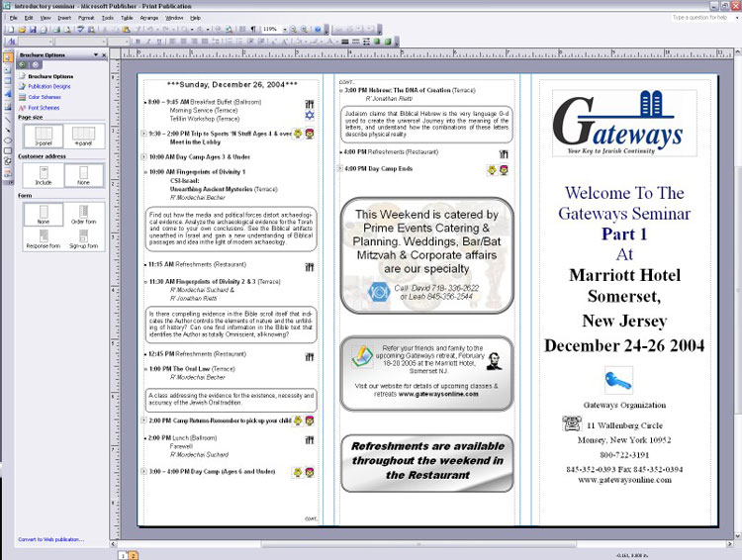742x560 pixels.
Task: Choose the 4-panel page size option
Action: click(x=84, y=137)
